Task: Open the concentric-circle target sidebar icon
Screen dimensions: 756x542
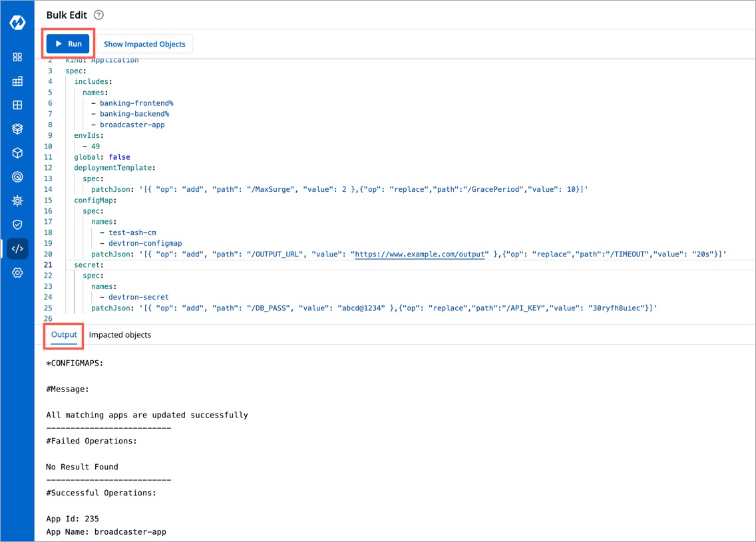Action: (x=17, y=177)
